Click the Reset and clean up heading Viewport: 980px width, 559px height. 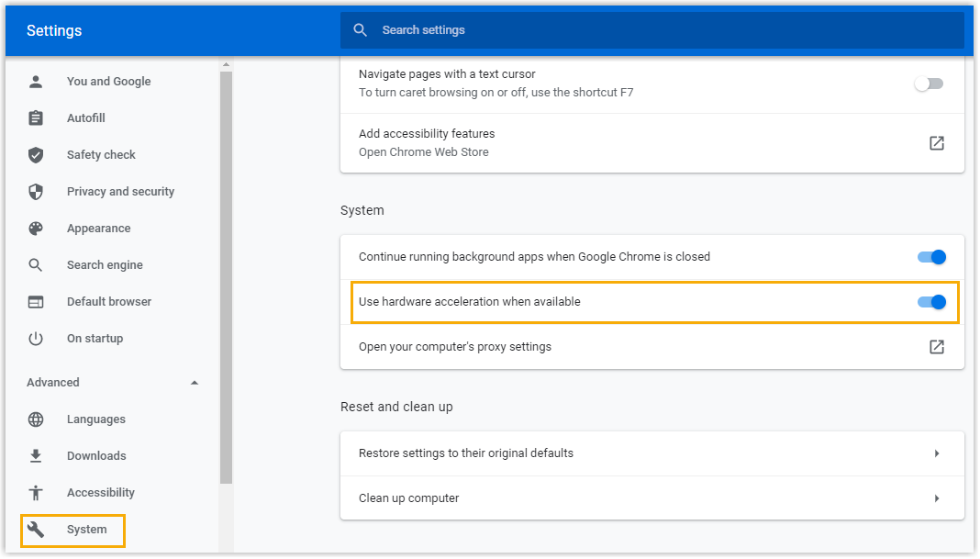(397, 407)
